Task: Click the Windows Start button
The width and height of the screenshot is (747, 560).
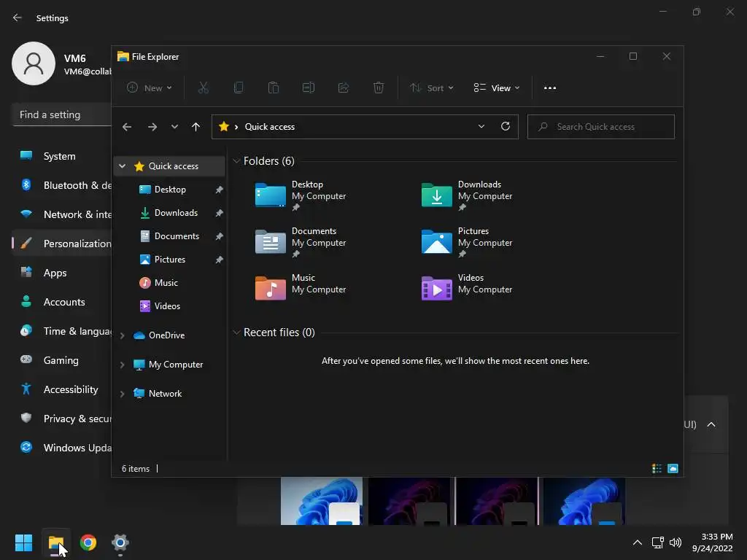Action: 23,542
